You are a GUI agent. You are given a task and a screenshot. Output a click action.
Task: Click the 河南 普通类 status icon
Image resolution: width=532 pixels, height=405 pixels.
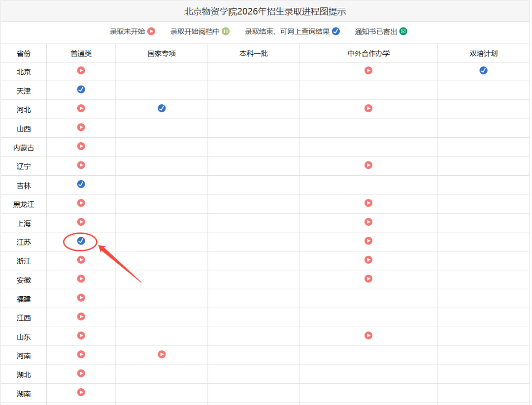pyautogui.click(x=81, y=354)
